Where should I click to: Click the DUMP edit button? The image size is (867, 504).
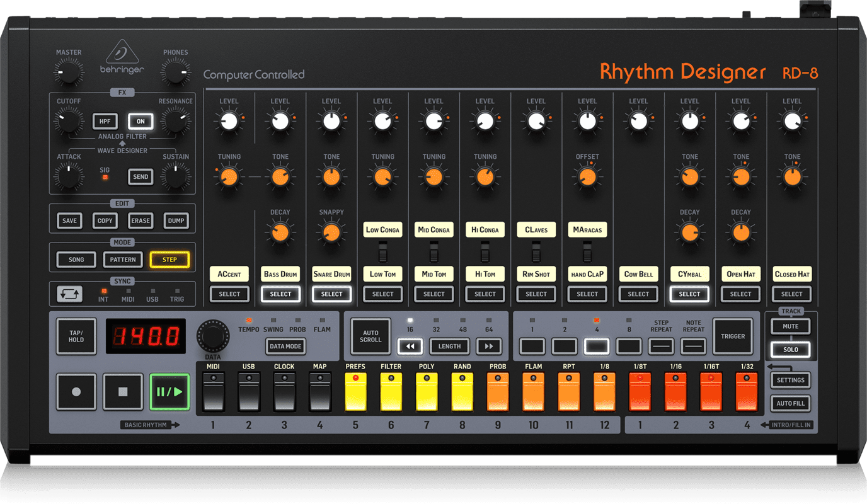[x=176, y=221]
